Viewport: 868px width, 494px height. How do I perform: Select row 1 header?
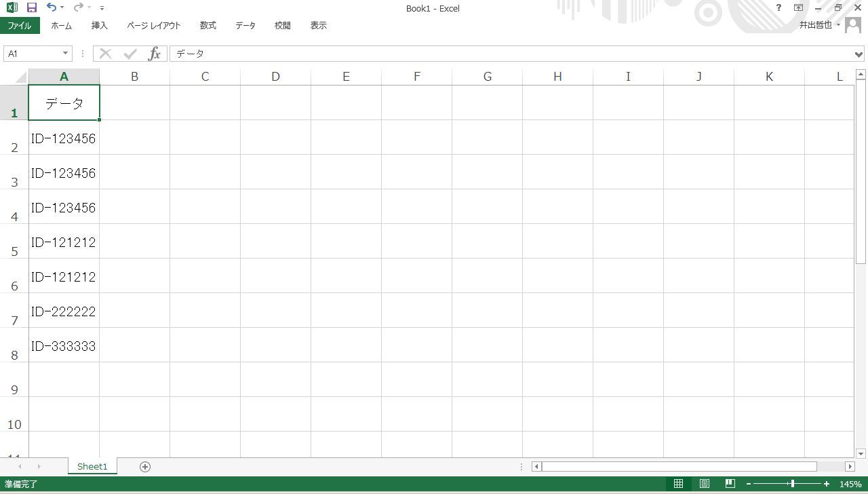(x=14, y=102)
